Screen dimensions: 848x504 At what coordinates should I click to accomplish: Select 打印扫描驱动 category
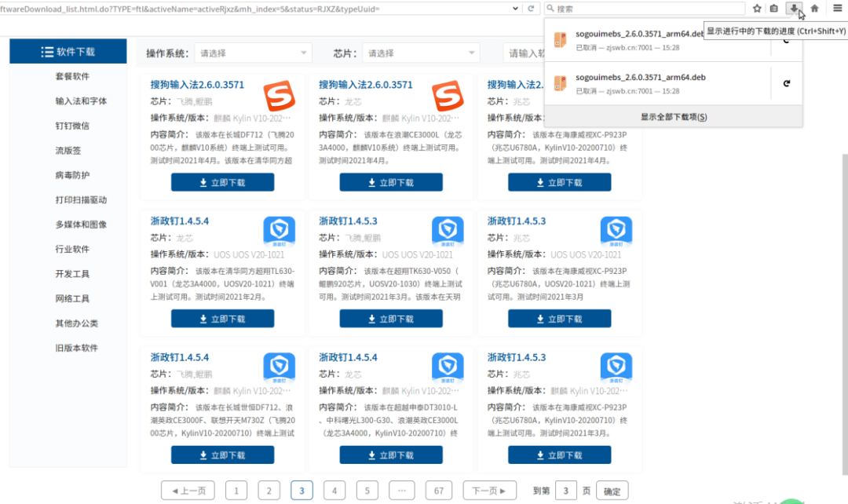point(81,200)
